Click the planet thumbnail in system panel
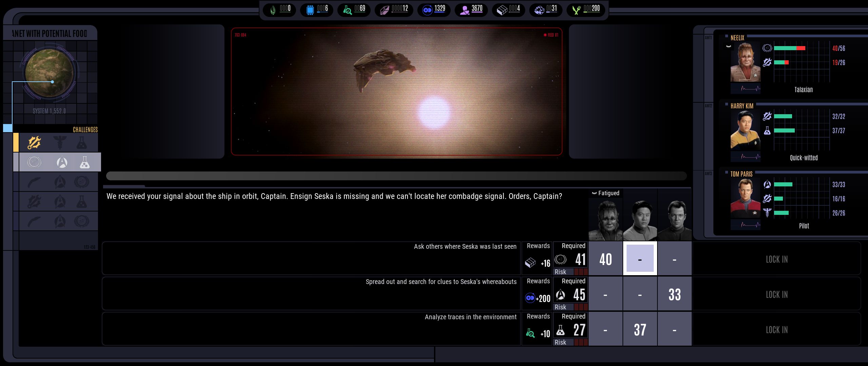868x366 pixels. point(50,73)
